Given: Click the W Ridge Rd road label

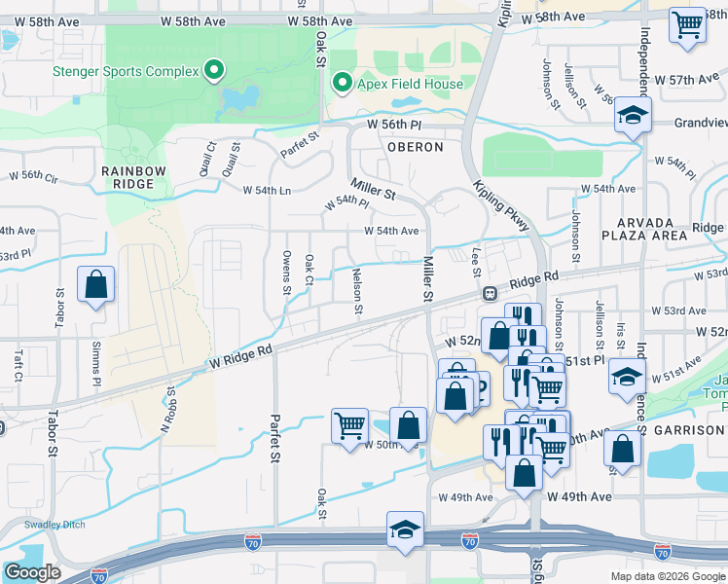Looking at the screenshot, I should tap(240, 356).
